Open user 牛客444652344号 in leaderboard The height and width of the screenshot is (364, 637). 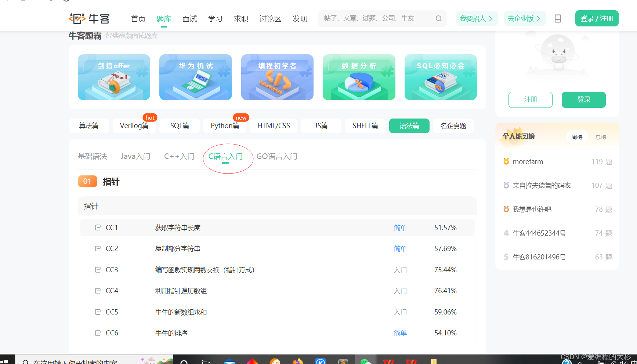(539, 233)
